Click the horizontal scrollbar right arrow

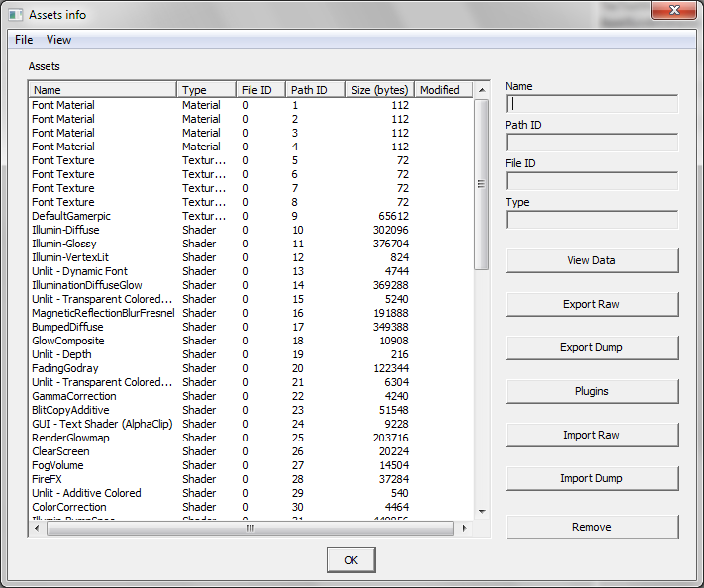click(x=463, y=529)
